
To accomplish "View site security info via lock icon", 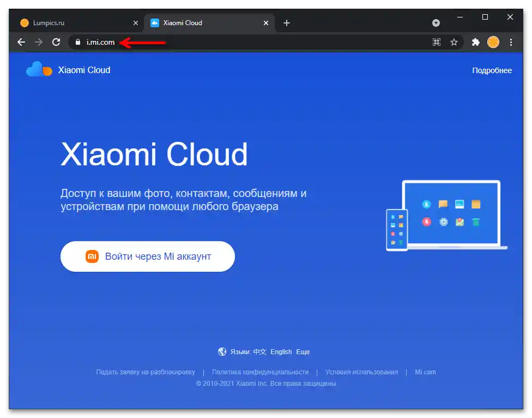I will 78,42.
